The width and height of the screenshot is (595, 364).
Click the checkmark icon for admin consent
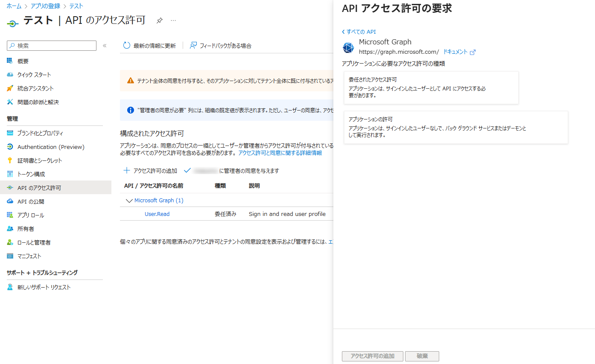[x=187, y=171]
